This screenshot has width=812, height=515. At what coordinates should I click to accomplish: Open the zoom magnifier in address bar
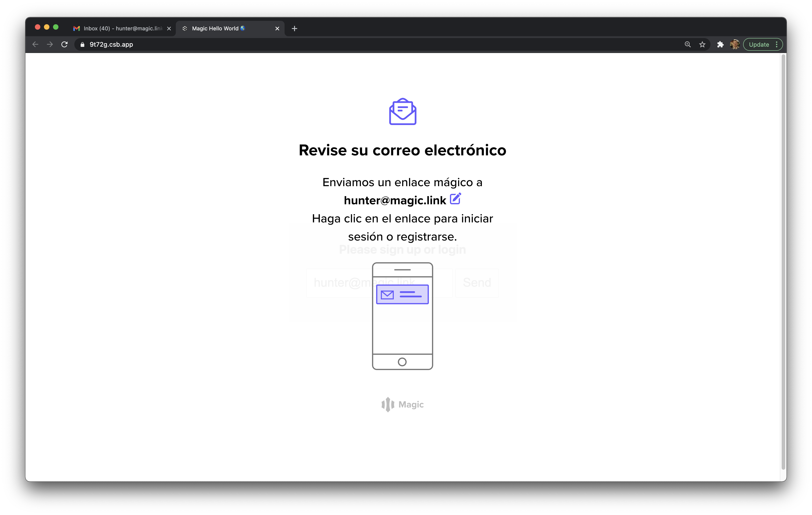[688, 44]
